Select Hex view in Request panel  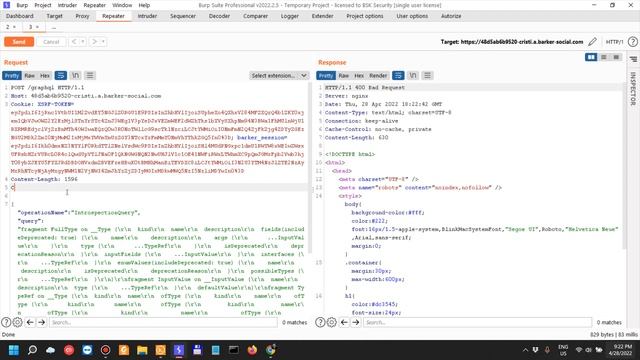pos(45,76)
